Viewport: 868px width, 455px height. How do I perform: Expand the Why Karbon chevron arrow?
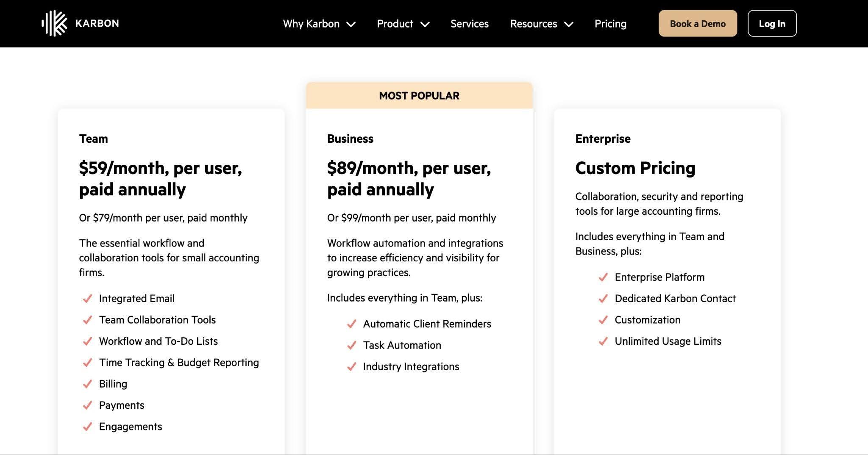pos(351,25)
